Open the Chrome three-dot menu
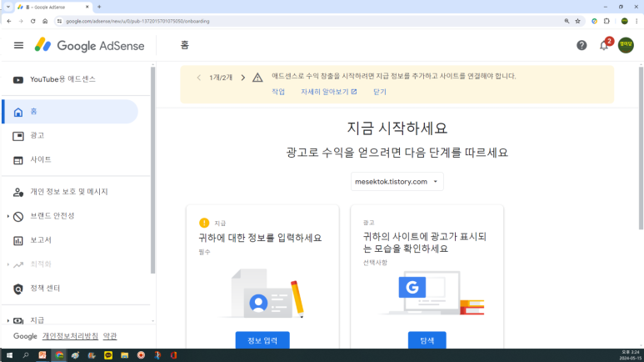 click(637, 21)
